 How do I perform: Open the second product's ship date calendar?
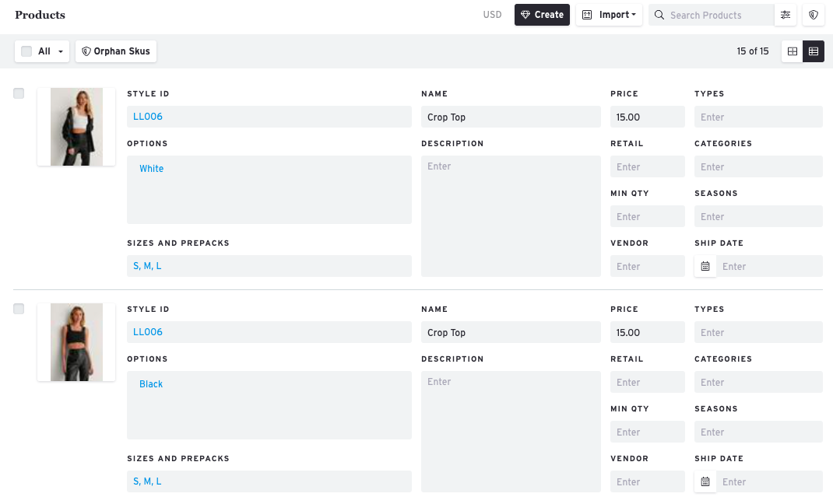pyautogui.click(x=705, y=481)
